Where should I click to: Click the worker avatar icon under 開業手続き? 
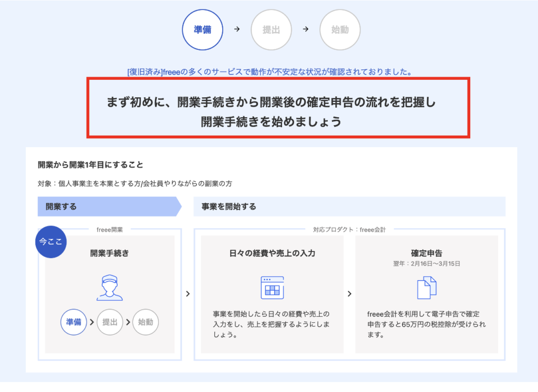109,287
